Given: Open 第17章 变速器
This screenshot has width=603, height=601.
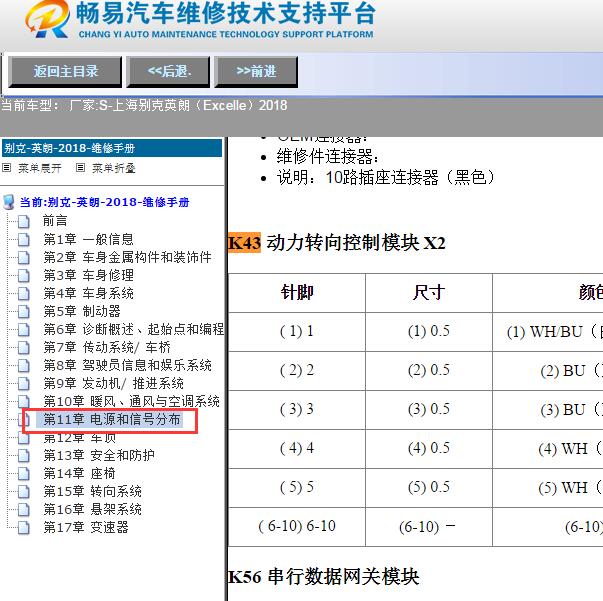Looking at the screenshot, I should [86, 527].
